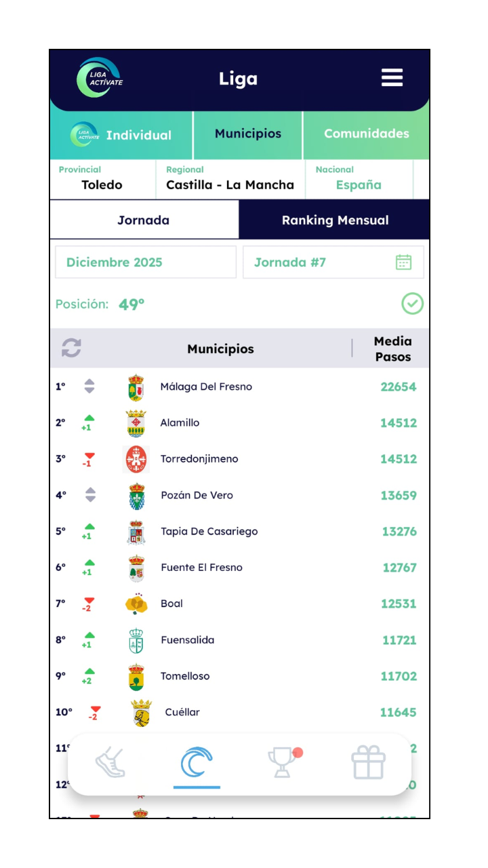488x868 pixels.
Task: Switch to the Municipios tab
Action: tap(248, 134)
